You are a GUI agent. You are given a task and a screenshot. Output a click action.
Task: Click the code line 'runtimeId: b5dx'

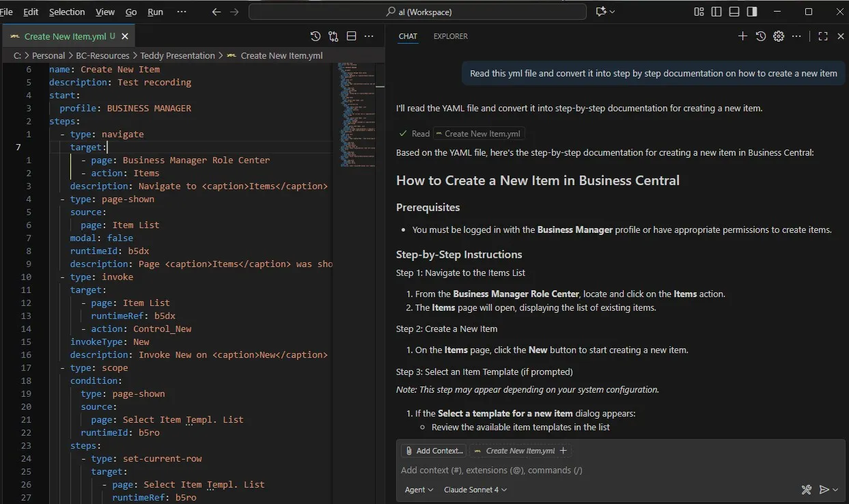click(x=110, y=251)
